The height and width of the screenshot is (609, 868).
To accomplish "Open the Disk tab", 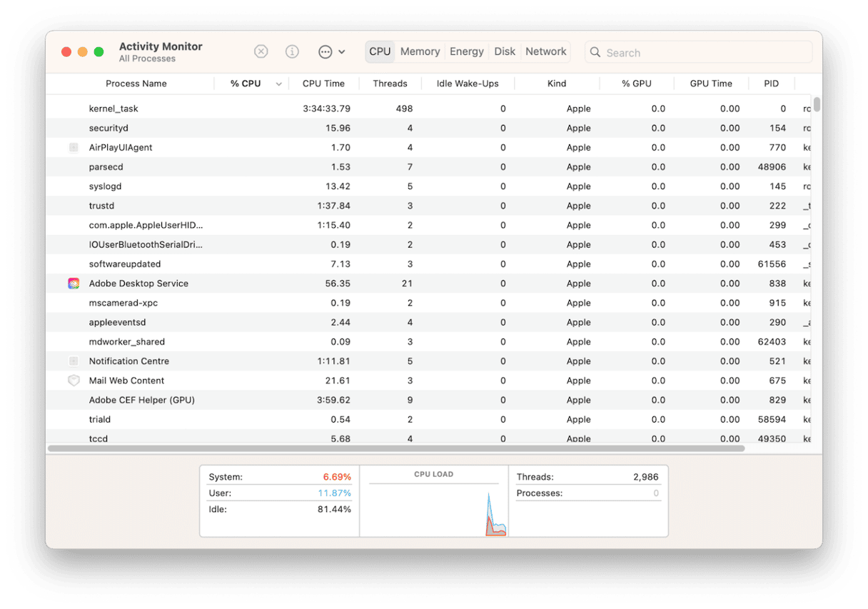I will [x=505, y=51].
